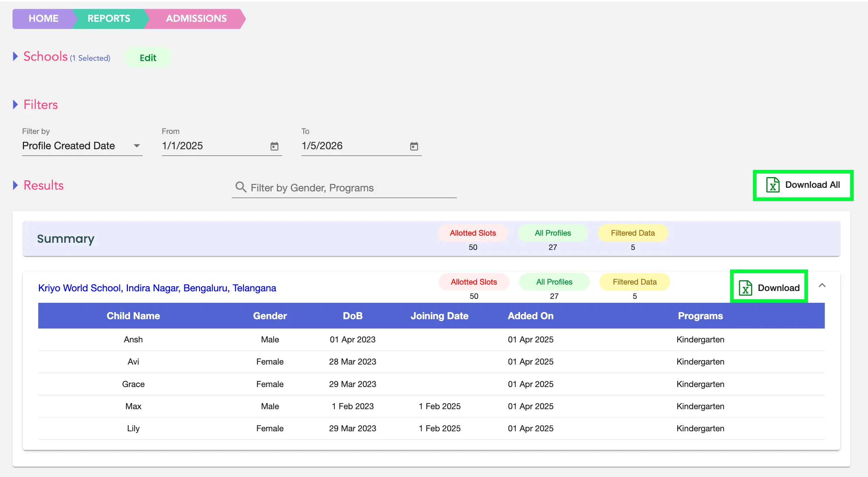
Task: Select the Avi row name
Action: 133,362
